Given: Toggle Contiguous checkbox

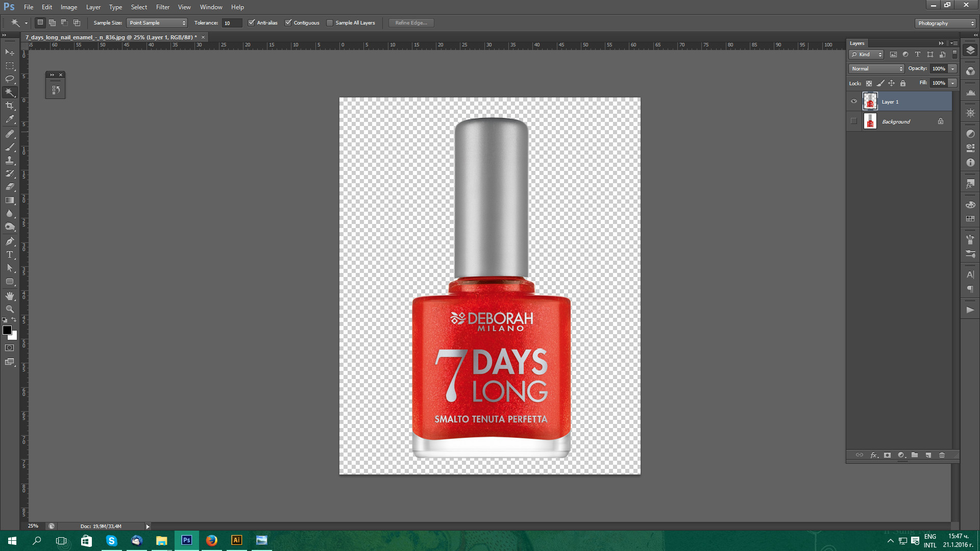Looking at the screenshot, I should click(x=288, y=22).
